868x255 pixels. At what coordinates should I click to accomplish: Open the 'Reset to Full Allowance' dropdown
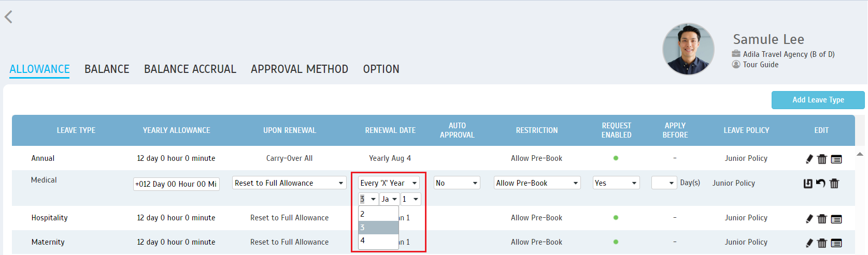pos(289,183)
